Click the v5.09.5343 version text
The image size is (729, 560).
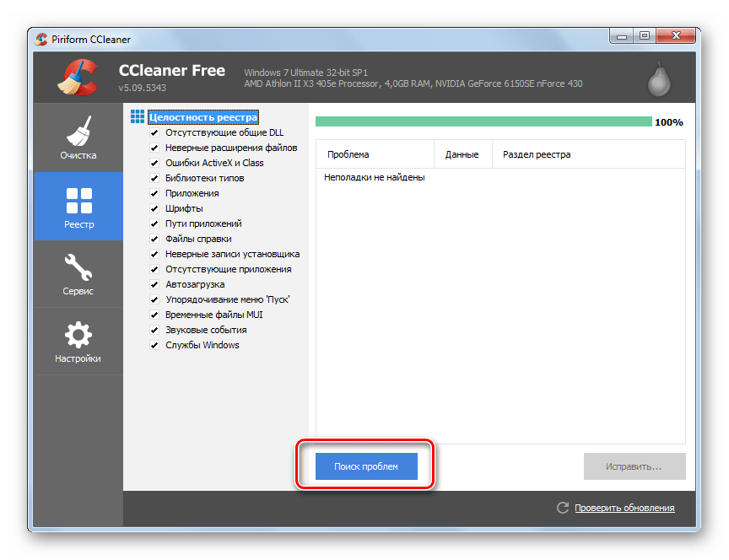pyautogui.click(x=143, y=88)
